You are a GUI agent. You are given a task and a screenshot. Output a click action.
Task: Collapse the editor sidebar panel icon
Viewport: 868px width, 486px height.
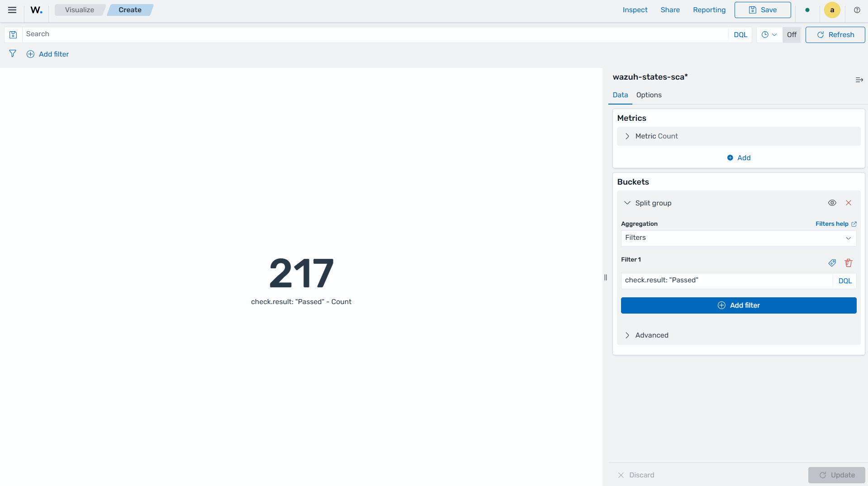pyautogui.click(x=859, y=80)
